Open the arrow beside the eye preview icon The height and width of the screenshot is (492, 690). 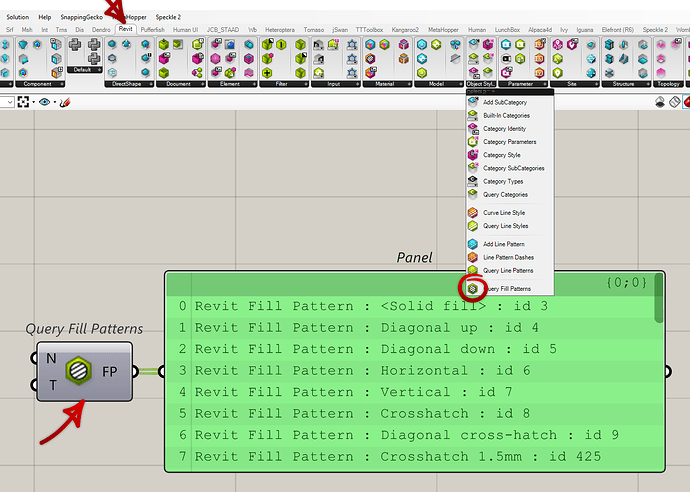(x=55, y=102)
